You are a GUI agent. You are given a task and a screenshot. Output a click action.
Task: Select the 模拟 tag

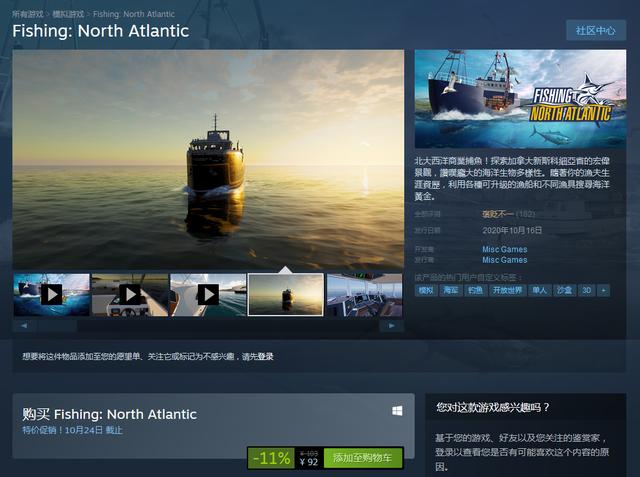(426, 291)
